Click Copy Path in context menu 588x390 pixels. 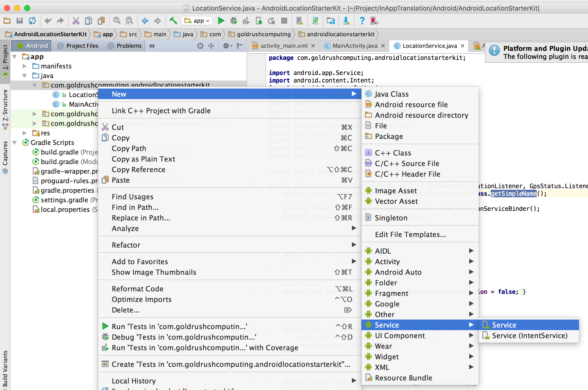(230, 148)
